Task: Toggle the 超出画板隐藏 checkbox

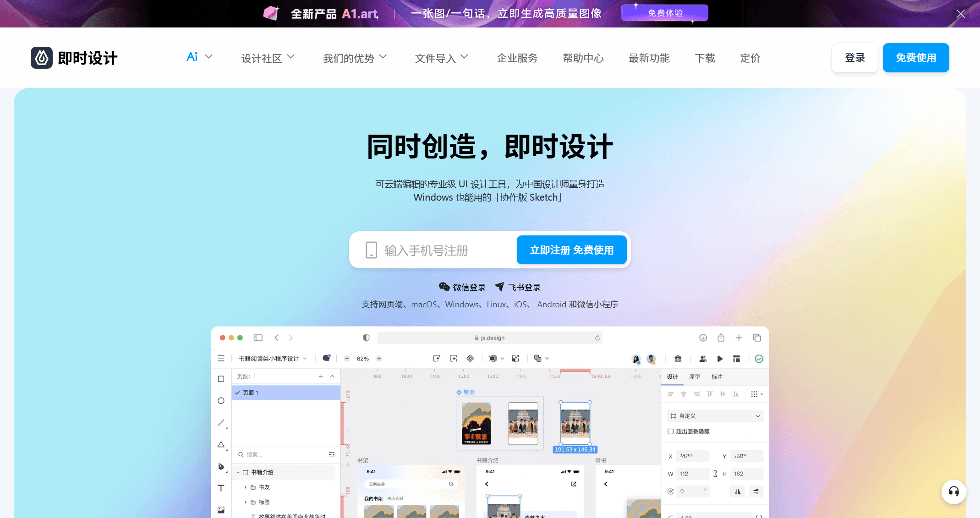Action: (x=670, y=431)
